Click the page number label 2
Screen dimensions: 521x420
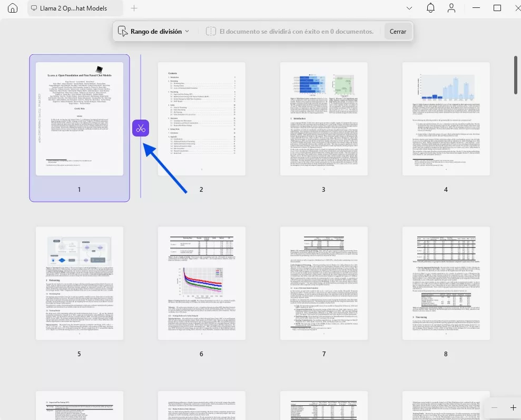(201, 189)
